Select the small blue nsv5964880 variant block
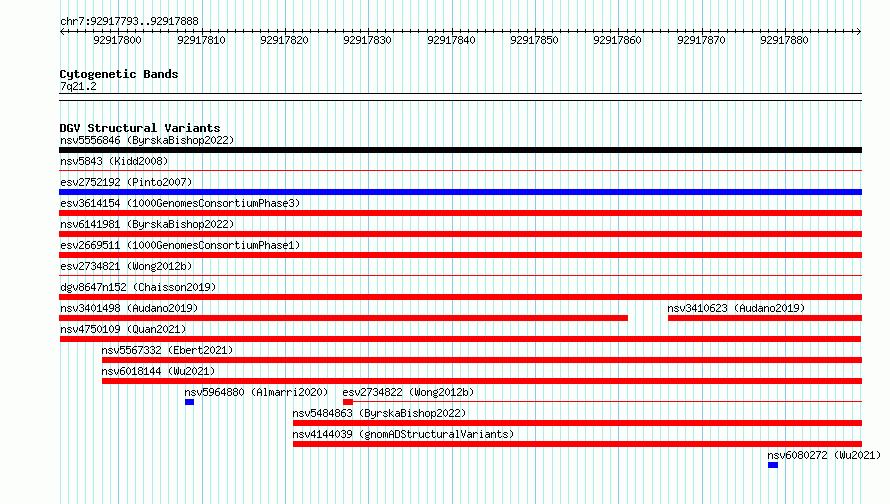This screenshot has width=890, height=504. coord(190,402)
